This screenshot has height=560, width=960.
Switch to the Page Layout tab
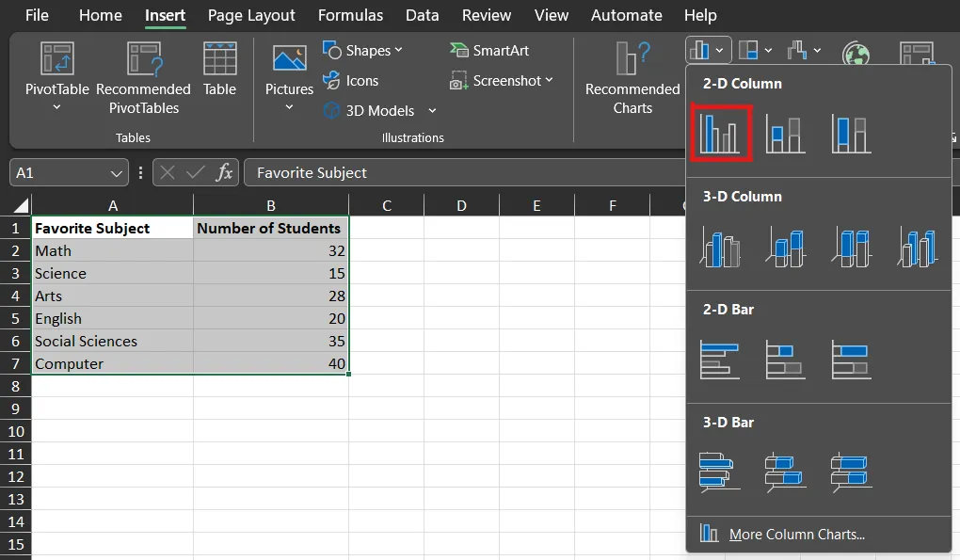pos(251,15)
